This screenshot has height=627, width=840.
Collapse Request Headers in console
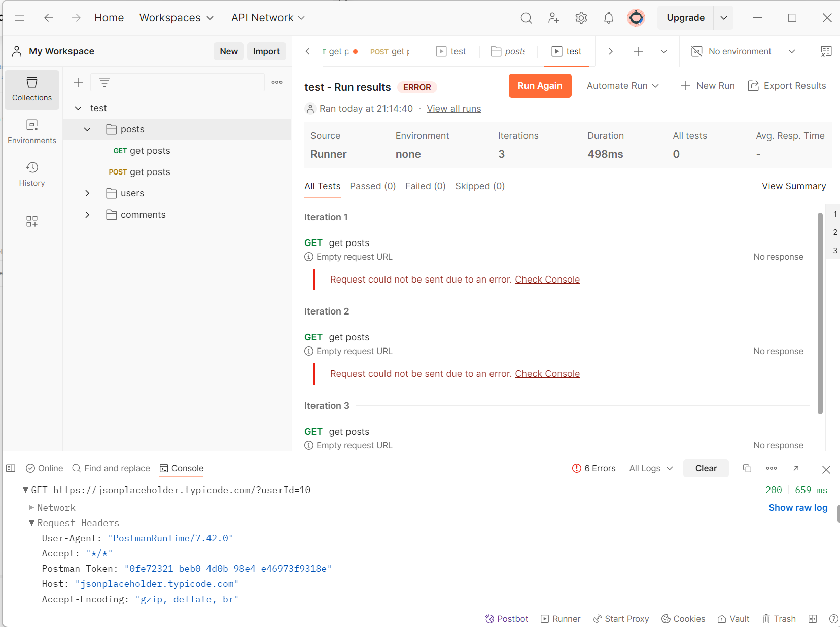pos(31,523)
